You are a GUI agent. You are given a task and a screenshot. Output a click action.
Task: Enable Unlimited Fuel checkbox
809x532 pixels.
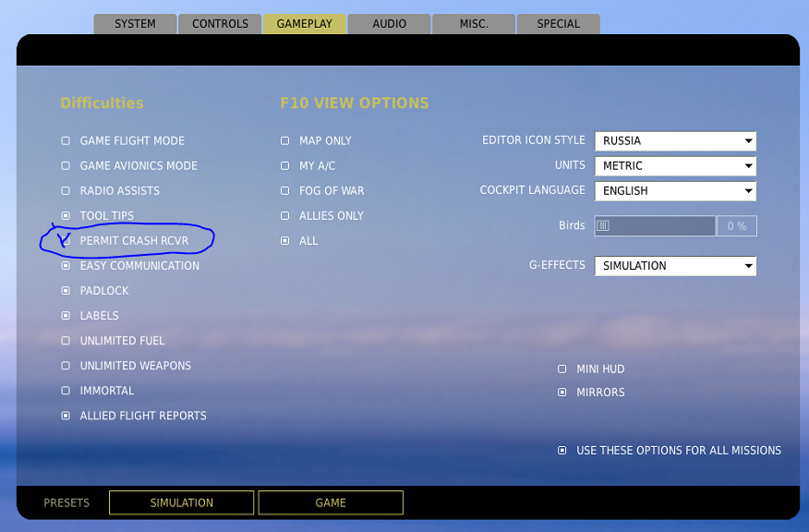click(x=66, y=341)
